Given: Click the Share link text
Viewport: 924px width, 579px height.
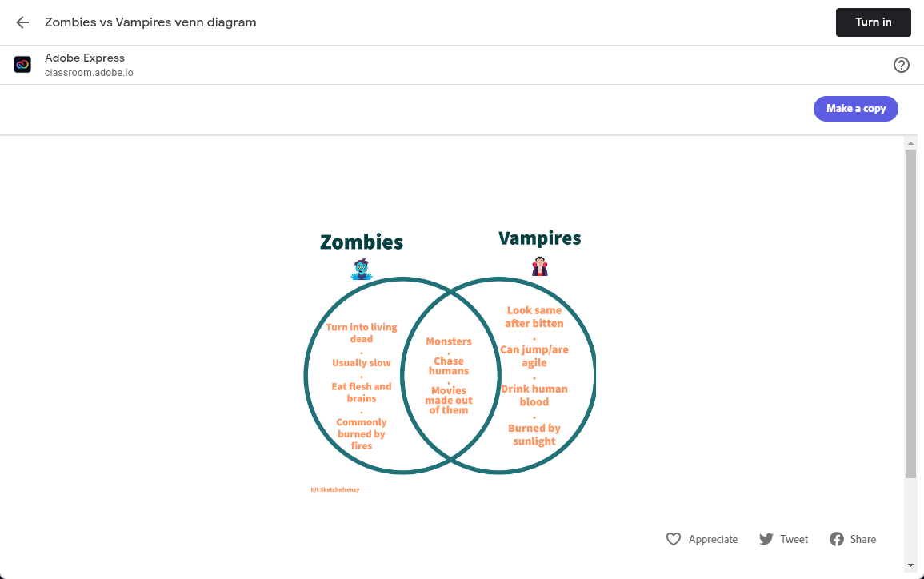Looking at the screenshot, I should tap(862, 539).
